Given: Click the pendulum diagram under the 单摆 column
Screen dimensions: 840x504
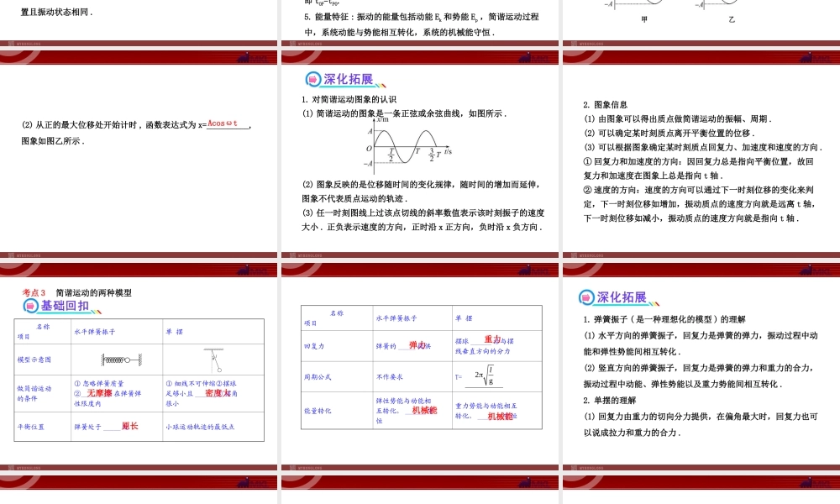Looking at the screenshot, I should (x=213, y=360).
